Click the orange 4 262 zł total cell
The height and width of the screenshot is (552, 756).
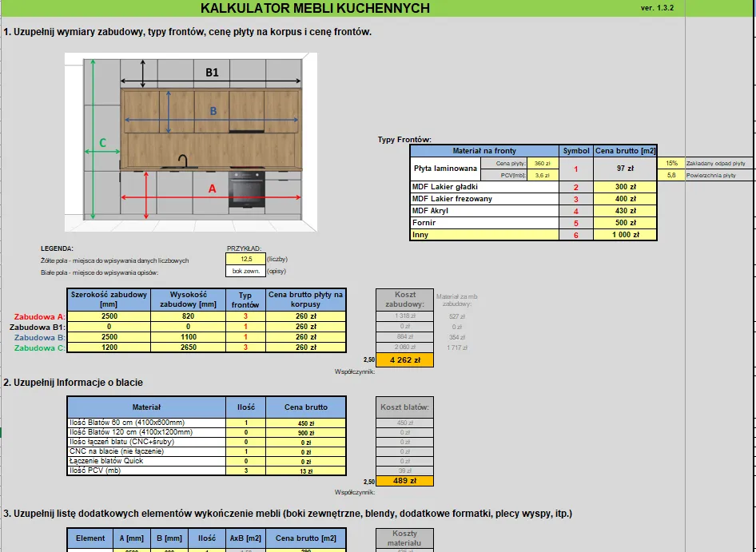405,360
